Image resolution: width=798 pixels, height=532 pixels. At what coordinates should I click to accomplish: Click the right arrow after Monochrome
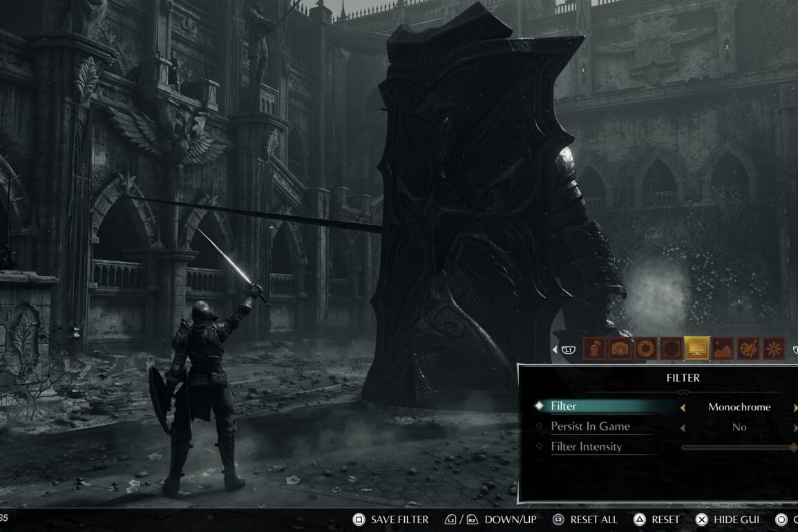(795, 407)
